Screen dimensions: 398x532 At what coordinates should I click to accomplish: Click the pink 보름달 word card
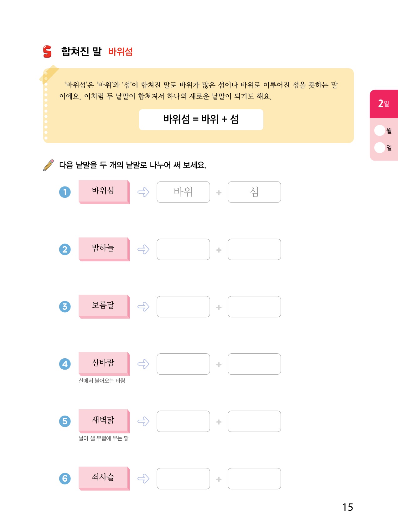tap(103, 306)
